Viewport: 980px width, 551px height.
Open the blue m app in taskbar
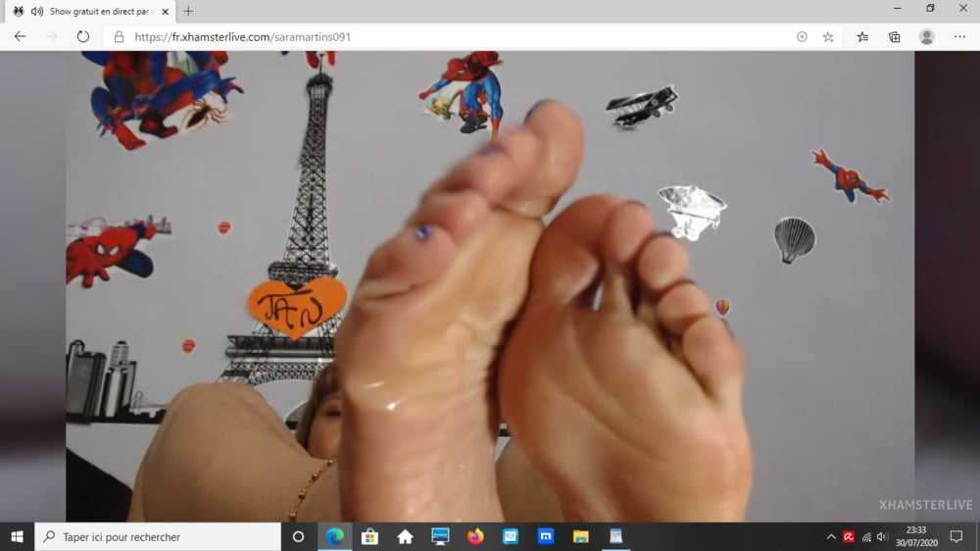tap(546, 536)
